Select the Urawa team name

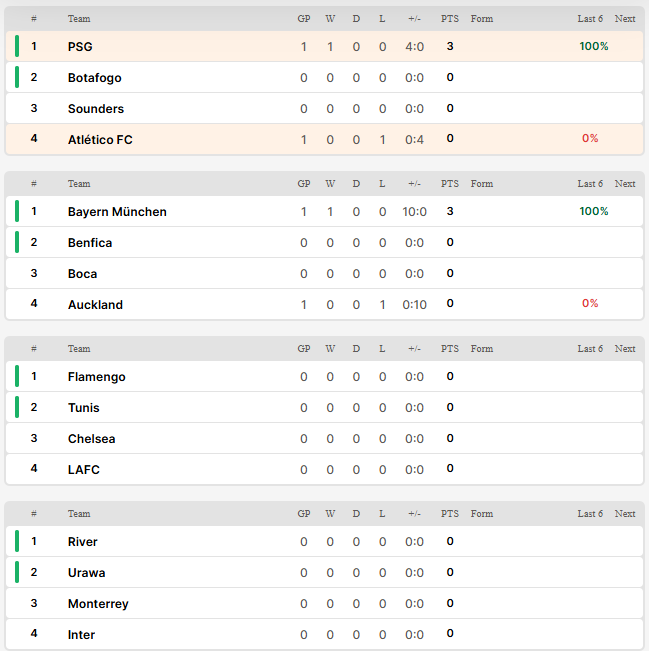87,573
